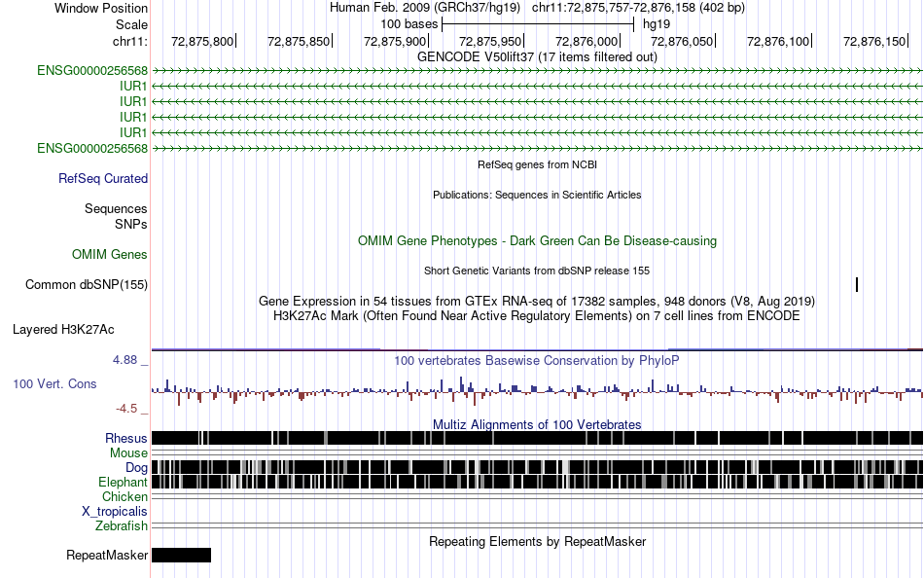
Task: Click the "Elephant" species label
Action: point(123,482)
